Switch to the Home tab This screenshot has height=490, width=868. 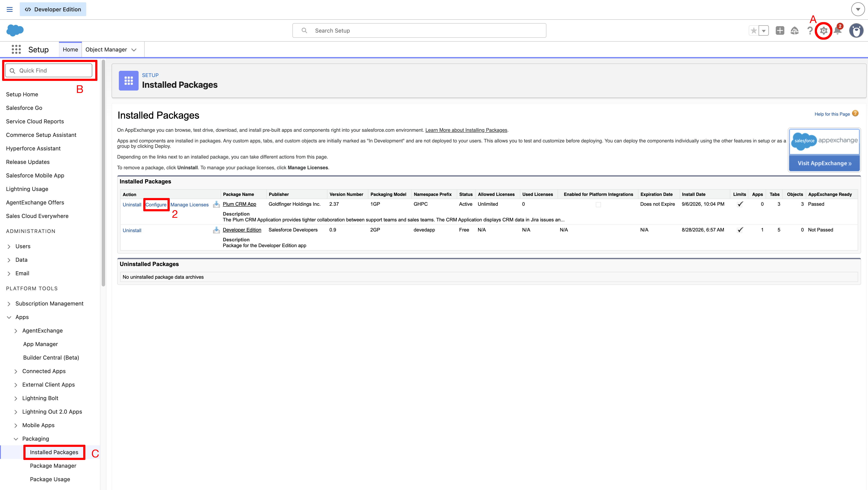70,50
